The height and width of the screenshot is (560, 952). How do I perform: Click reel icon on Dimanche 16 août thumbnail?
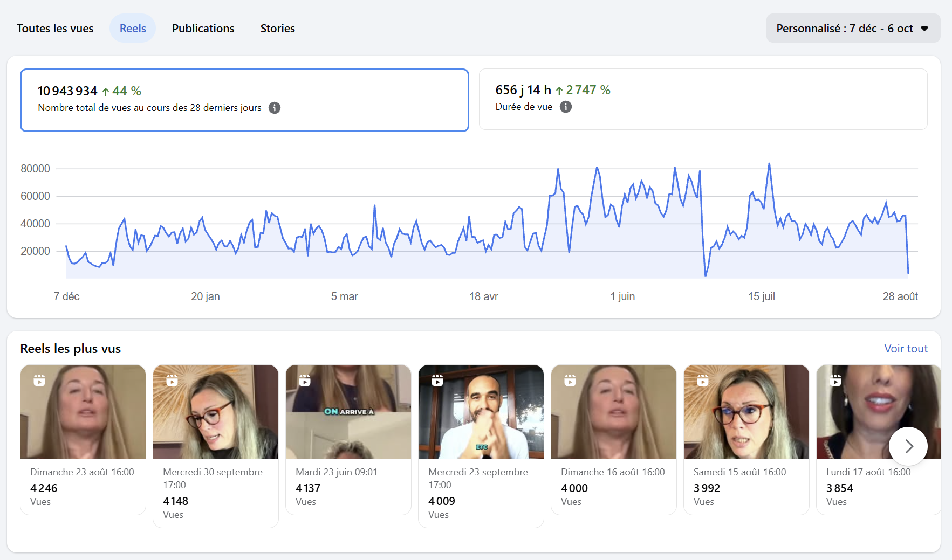pyautogui.click(x=570, y=381)
